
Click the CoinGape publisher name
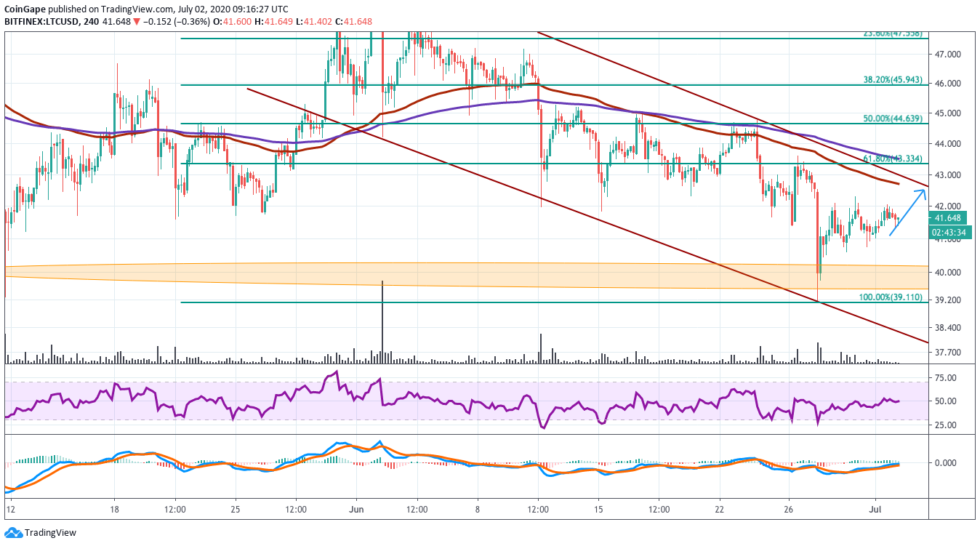[26, 9]
